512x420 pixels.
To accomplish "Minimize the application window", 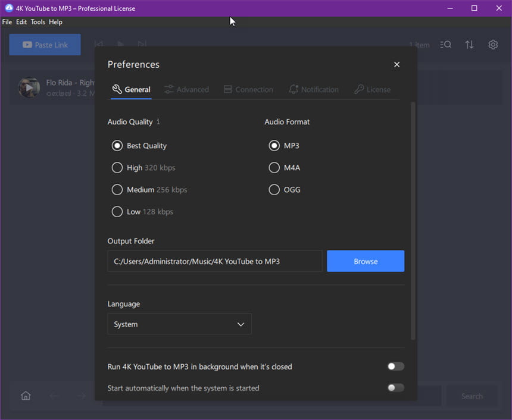I will [x=450, y=8].
